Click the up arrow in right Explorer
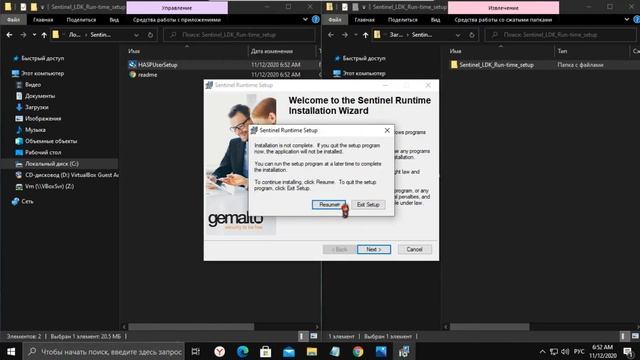This screenshot has width=640, height=360. pos(365,35)
